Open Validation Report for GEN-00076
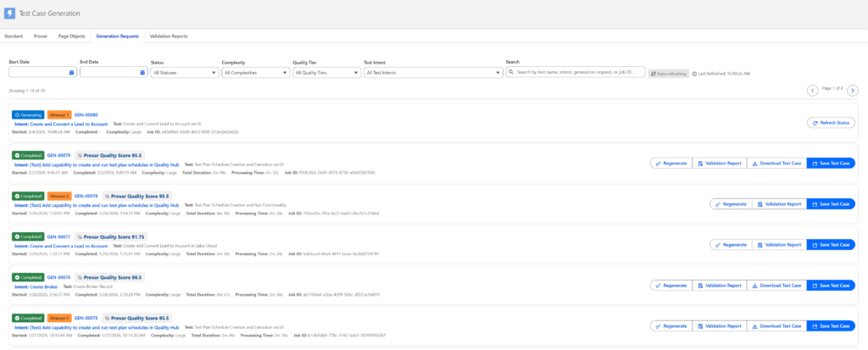 point(720,286)
